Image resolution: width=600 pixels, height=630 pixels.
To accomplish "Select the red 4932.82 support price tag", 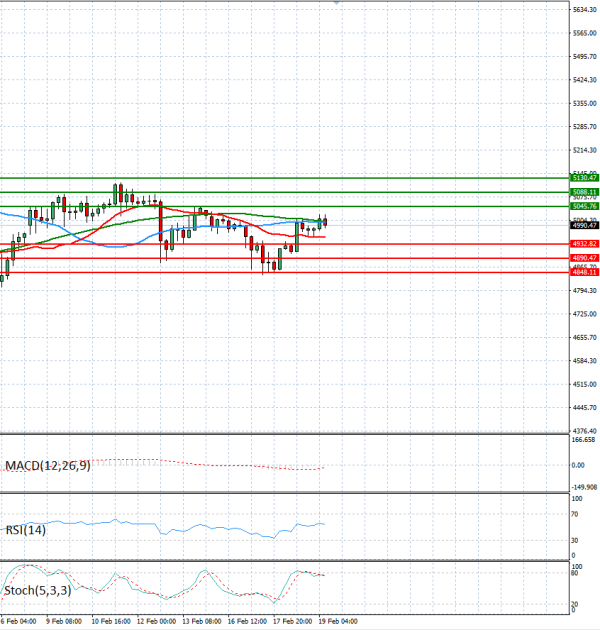I will tap(584, 244).
